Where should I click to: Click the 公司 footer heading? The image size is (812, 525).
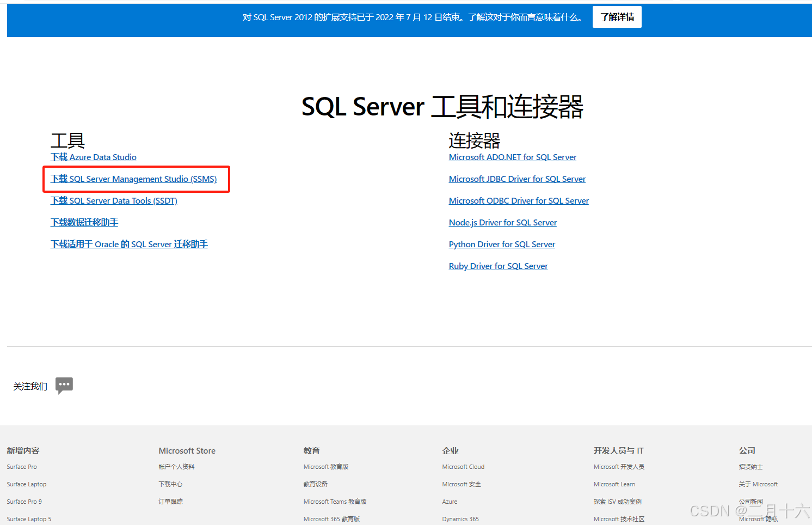(747, 450)
